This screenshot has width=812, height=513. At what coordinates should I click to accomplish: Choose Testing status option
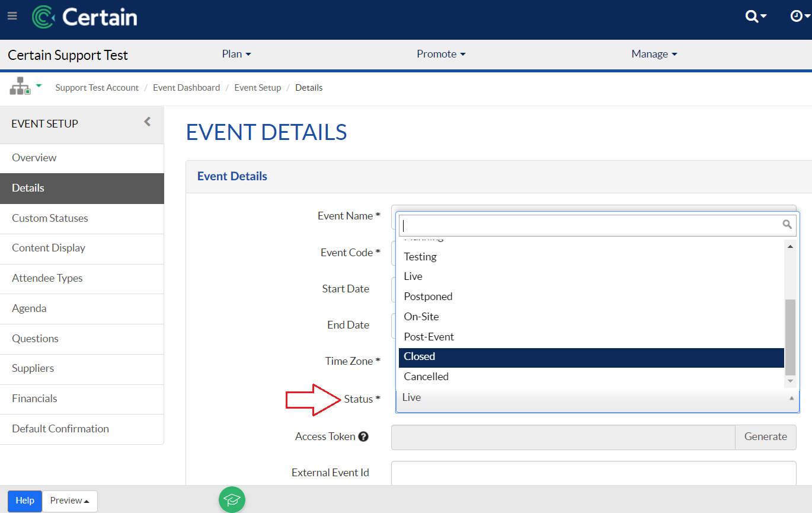(592, 257)
